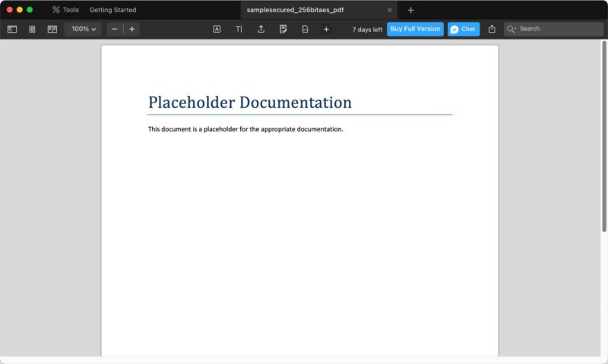
Task: Select the text cursor tool
Action: (x=239, y=29)
